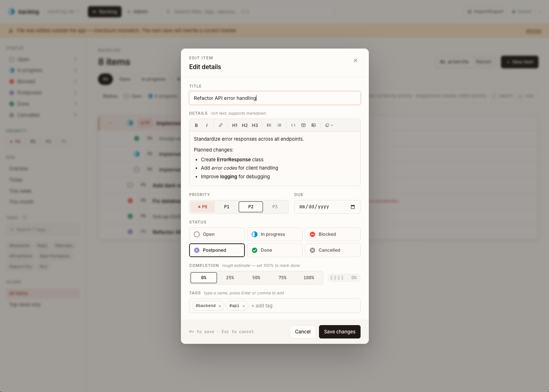Remove the #backend tag

tap(220, 306)
